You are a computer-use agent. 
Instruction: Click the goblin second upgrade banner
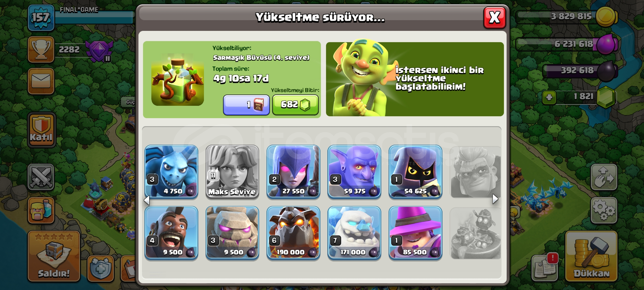pos(415,79)
